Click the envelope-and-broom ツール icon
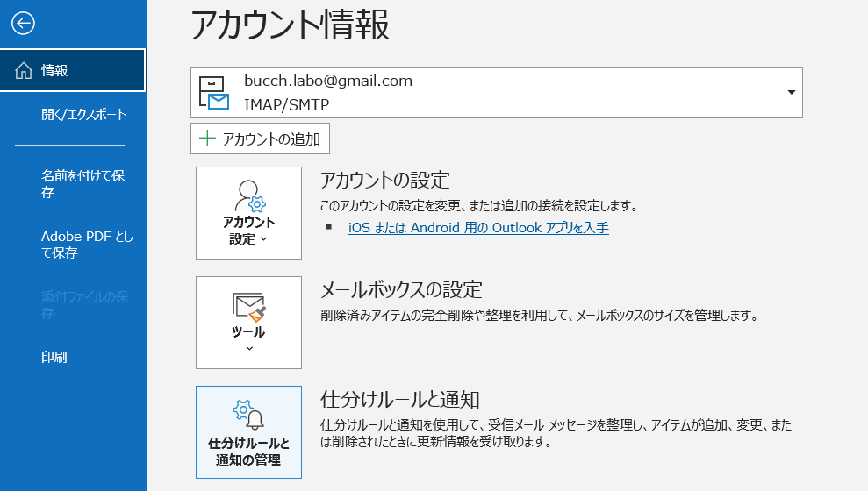 click(249, 308)
